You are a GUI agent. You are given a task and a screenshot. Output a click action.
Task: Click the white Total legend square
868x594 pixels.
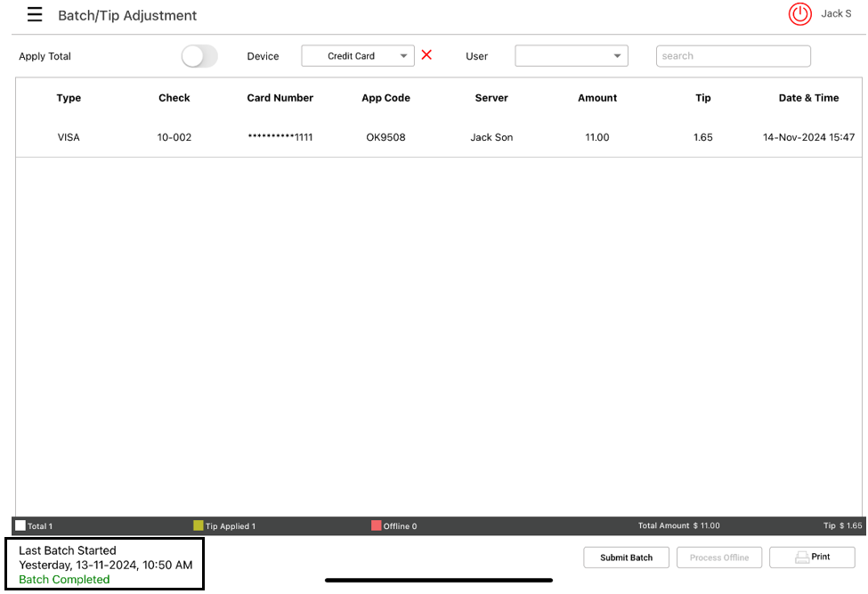tap(20, 526)
